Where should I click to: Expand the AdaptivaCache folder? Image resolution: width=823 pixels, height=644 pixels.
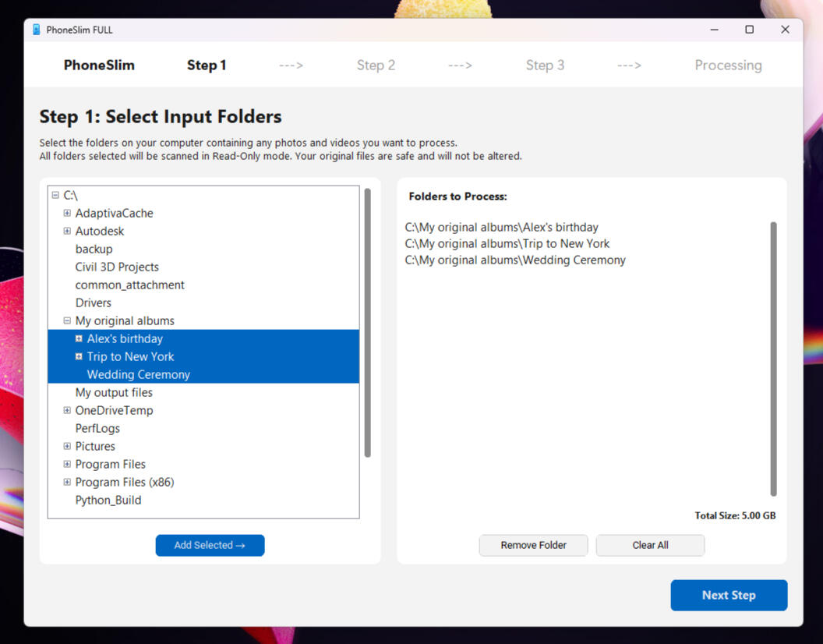point(67,213)
